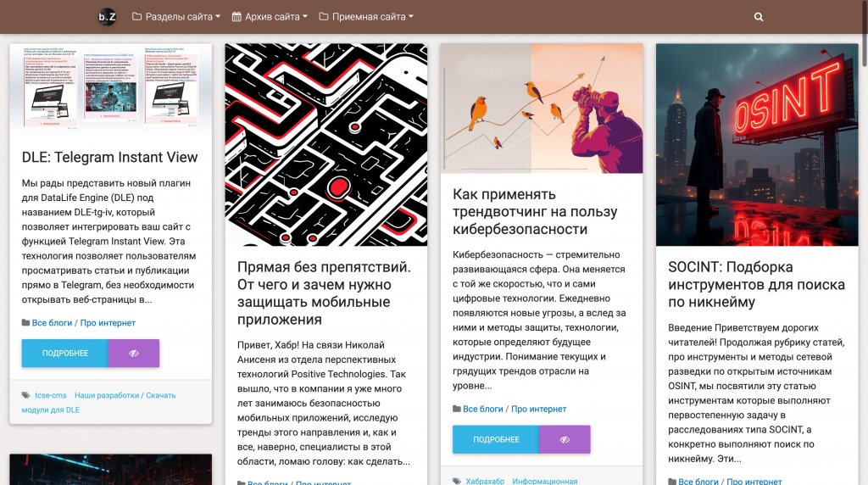Open the dark thumbnail below the DLE card

[111, 470]
